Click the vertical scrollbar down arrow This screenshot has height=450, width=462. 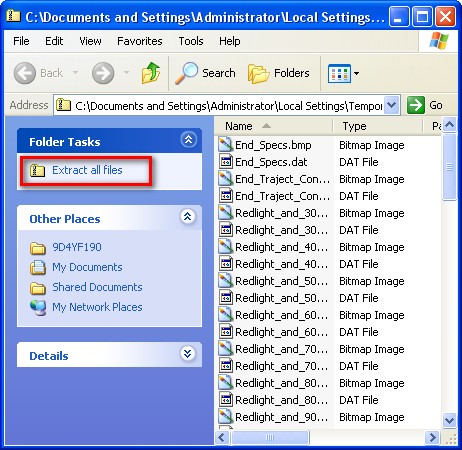pos(449,420)
